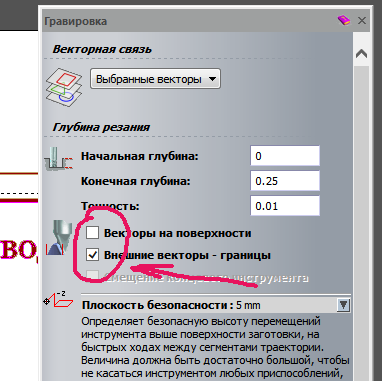Click the Конечная глубина field showing 0.25
The width and height of the screenshot is (382, 381).
click(285, 181)
